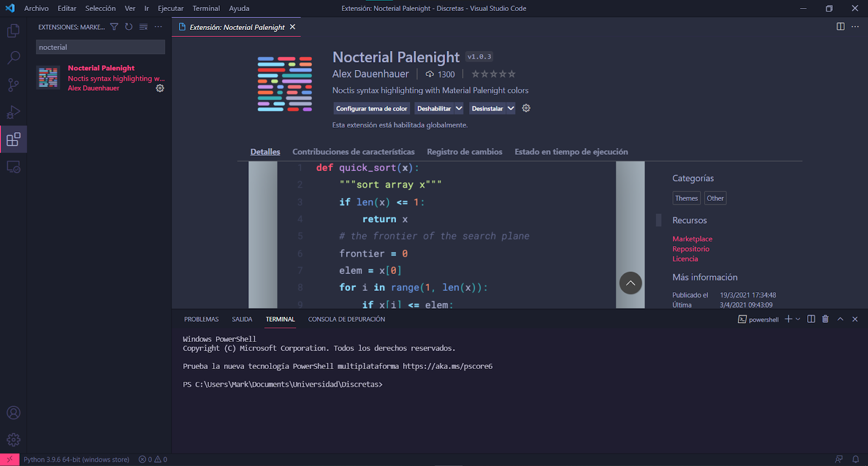Open extensions view more actions menu
This screenshot has width=868, height=466.
158,27
